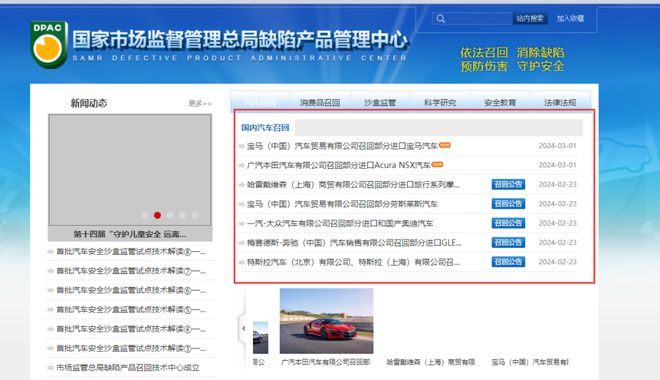
Task: Switch to the 法律法规 tab
Action: click(560, 102)
